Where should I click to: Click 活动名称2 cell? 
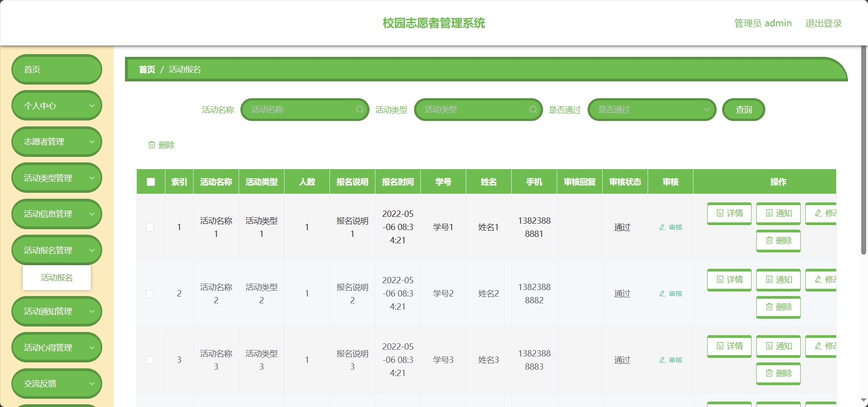tap(216, 294)
